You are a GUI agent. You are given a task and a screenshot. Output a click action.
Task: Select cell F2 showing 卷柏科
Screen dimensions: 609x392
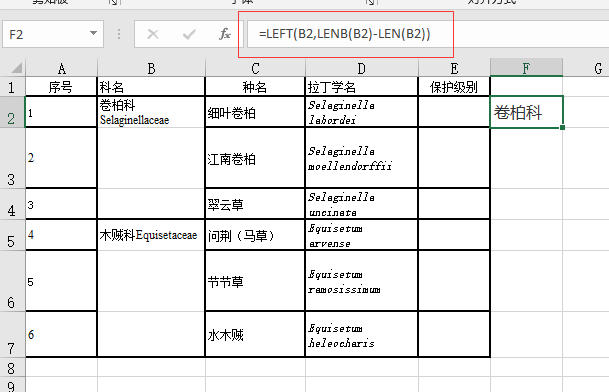526,112
